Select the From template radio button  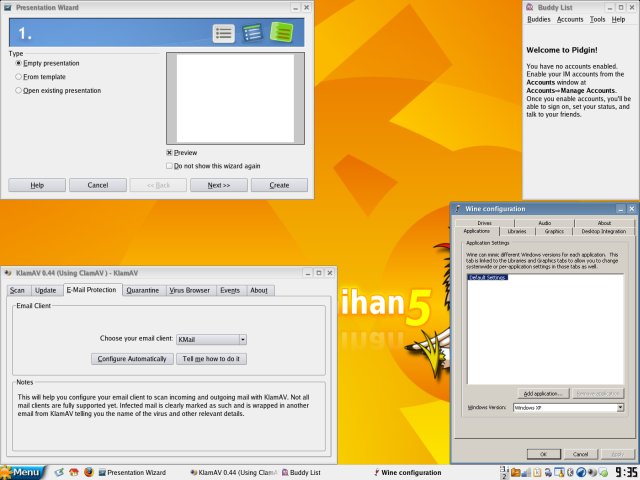[x=18, y=77]
